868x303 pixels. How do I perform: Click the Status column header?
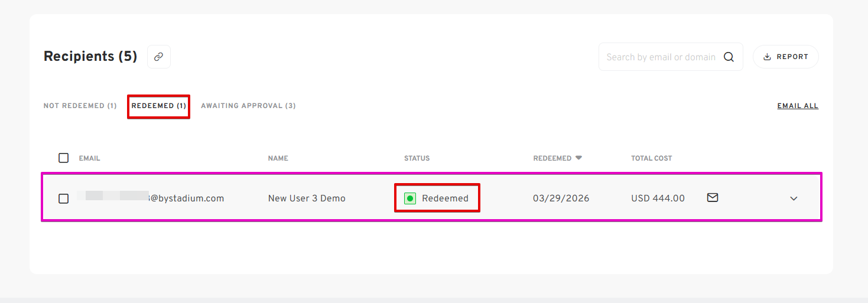417,158
